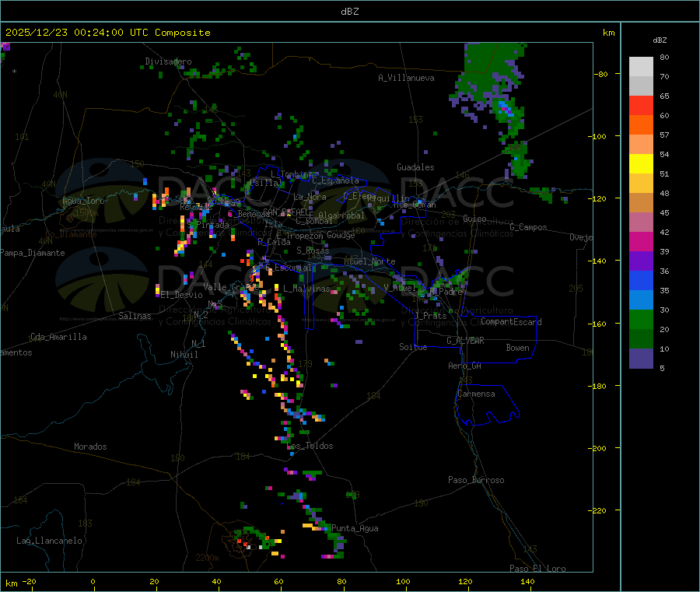Click the Goudge map label

[341, 235]
